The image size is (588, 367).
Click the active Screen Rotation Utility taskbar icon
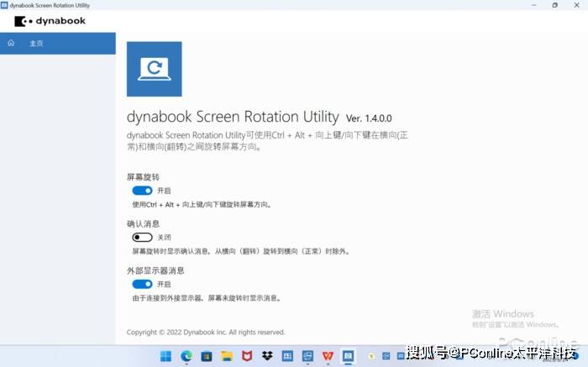348,356
